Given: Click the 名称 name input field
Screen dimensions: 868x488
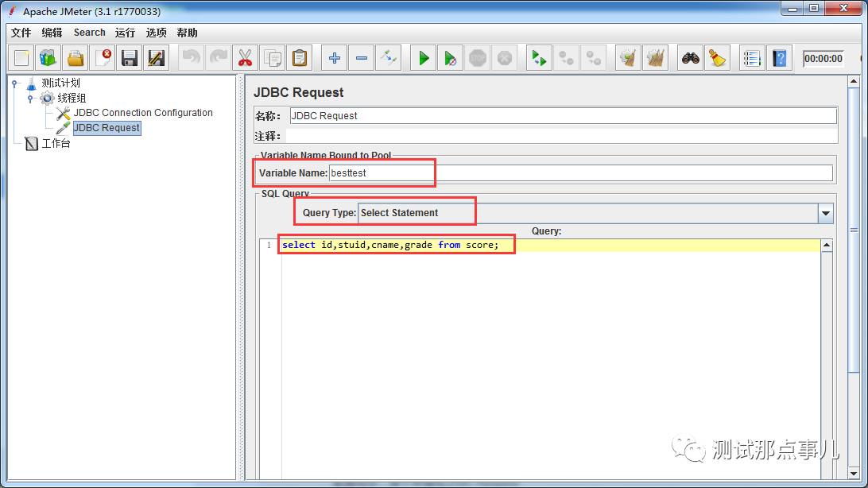Looking at the screenshot, I should pyautogui.click(x=563, y=115).
